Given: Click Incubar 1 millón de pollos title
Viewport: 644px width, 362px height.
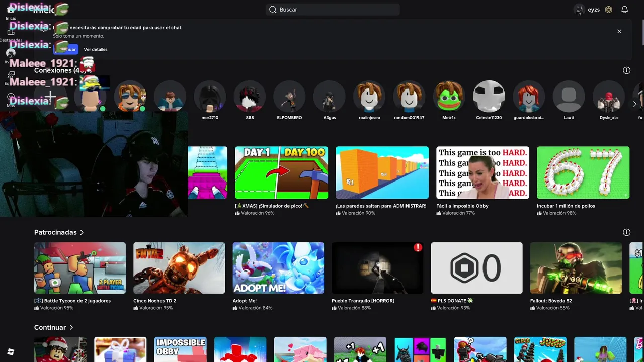Looking at the screenshot, I should click(566, 206).
